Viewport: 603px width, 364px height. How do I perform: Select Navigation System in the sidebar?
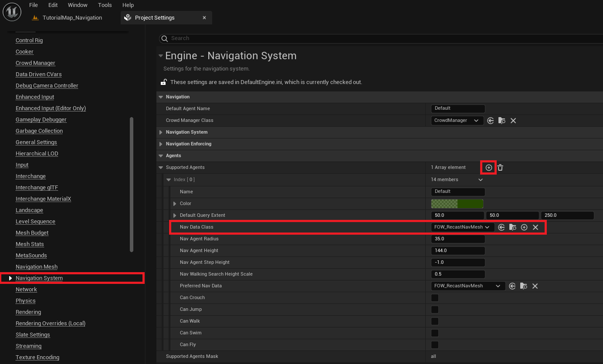tap(39, 278)
